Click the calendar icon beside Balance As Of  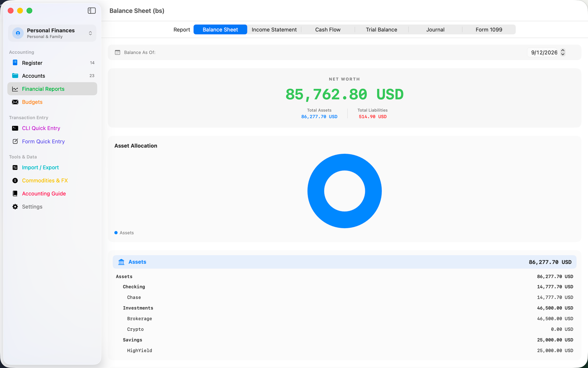(118, 52)
